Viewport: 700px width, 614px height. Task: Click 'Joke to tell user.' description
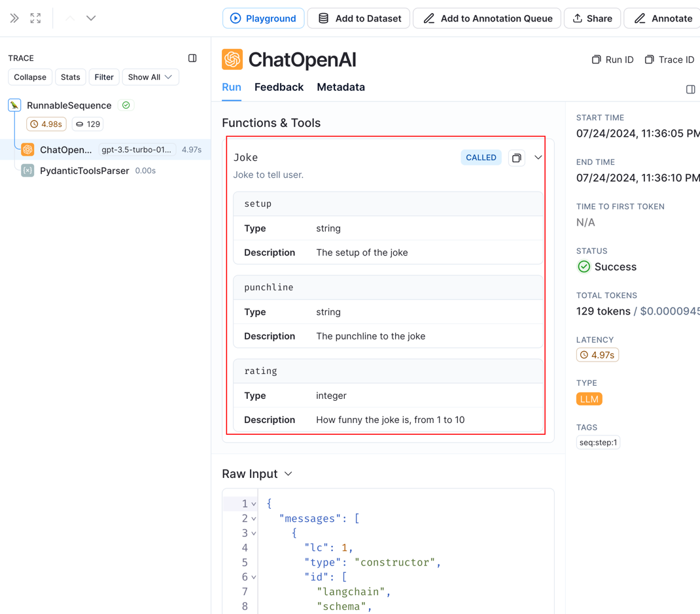pyautogui.click(x=268, y=175)
